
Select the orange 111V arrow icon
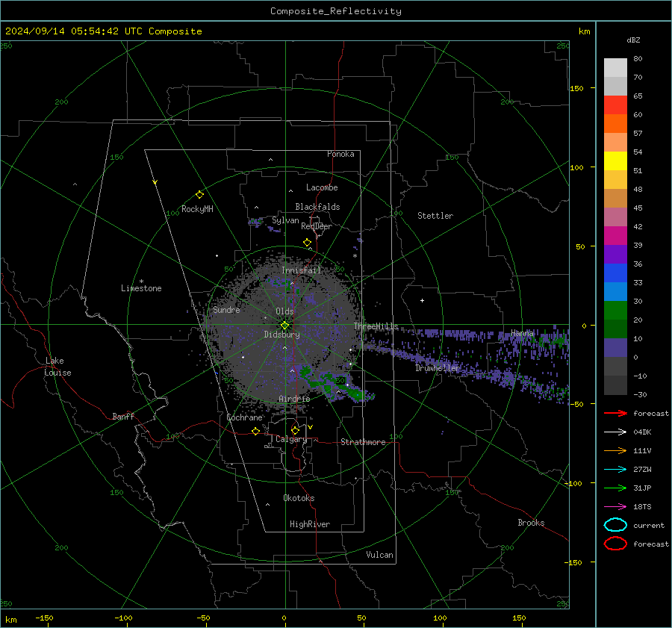(x=615, y=450)
